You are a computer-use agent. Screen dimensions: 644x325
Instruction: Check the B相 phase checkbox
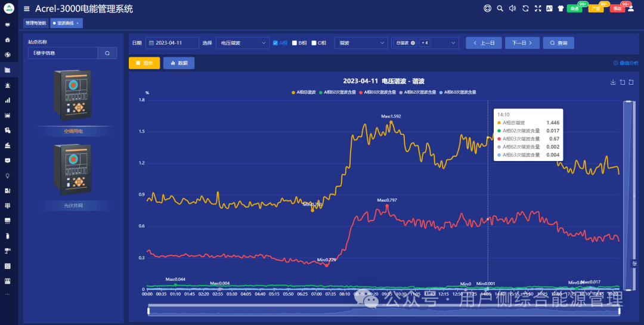pyautogui.click(x=295, y=43)
